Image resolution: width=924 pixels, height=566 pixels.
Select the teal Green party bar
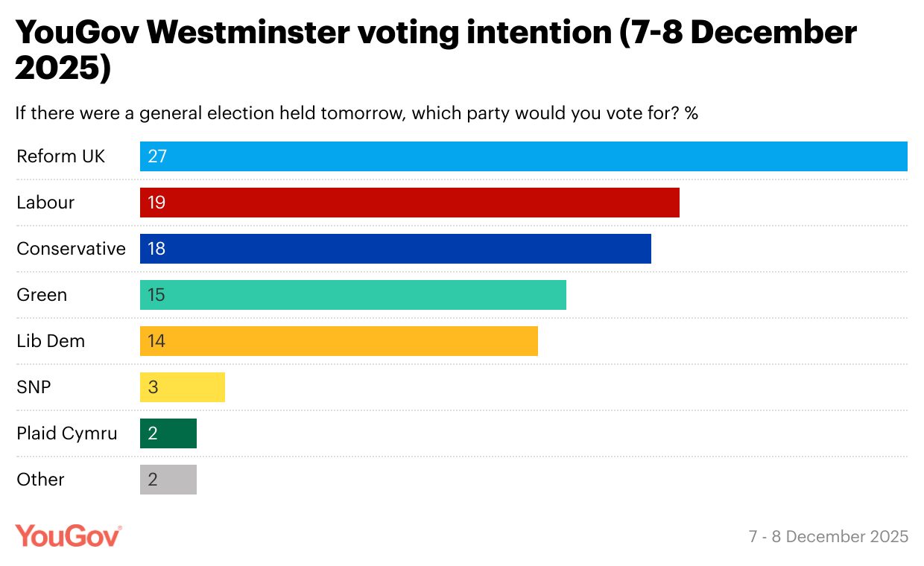pos(352,295)
